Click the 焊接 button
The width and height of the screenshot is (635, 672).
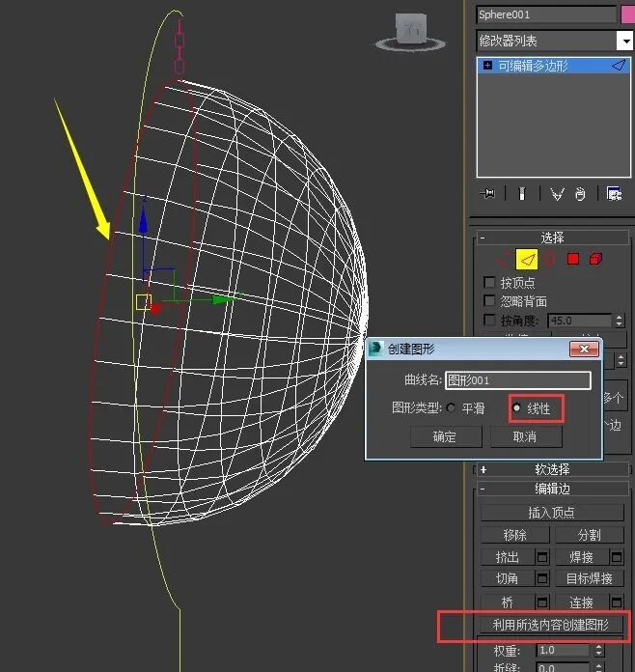click(582, 557)
